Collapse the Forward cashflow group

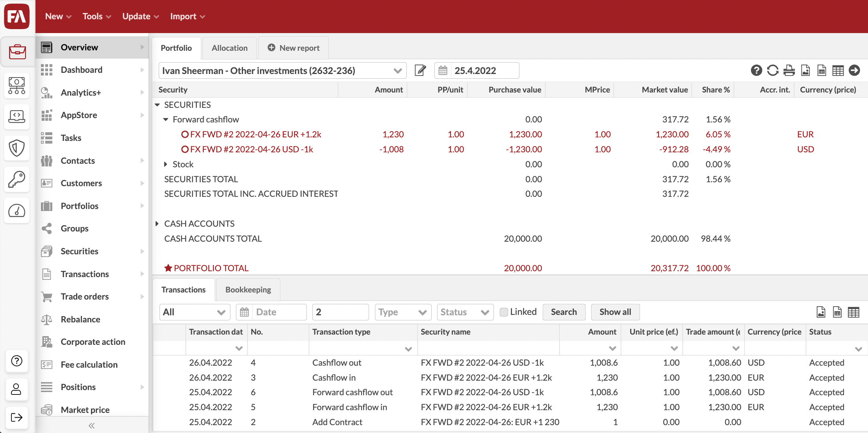[166, 119]
